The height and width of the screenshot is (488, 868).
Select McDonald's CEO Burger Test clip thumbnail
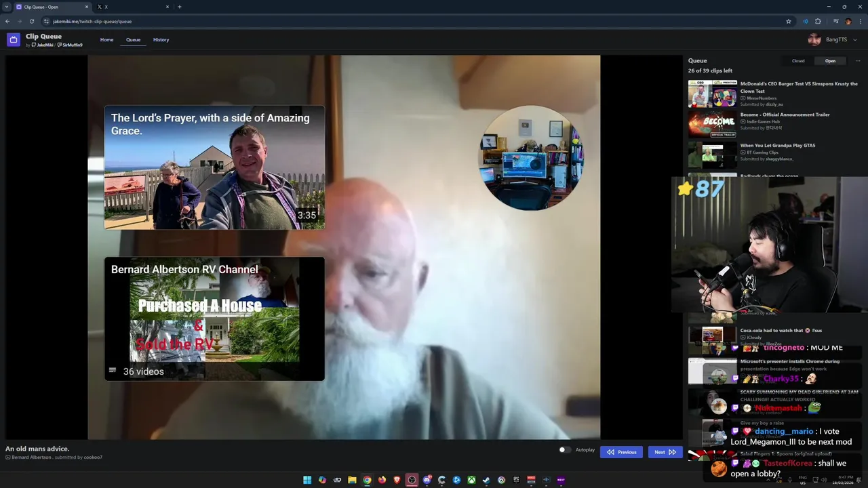coord(713,94)
